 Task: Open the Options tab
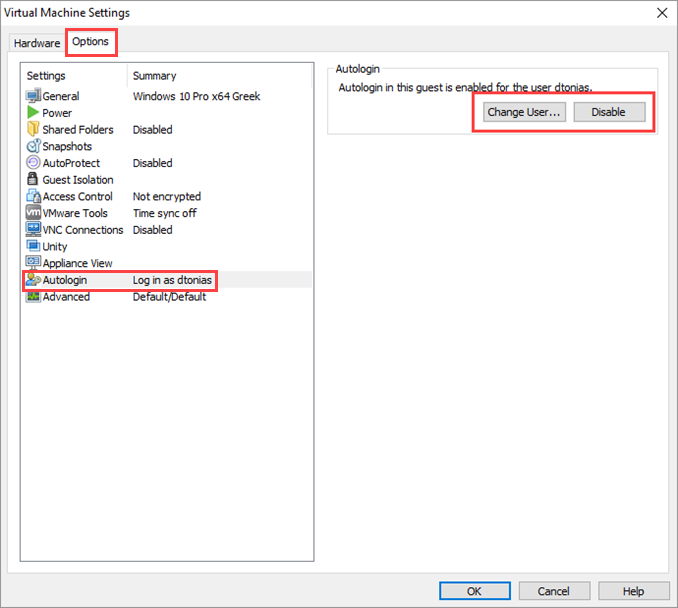click(x=90, y=42)
